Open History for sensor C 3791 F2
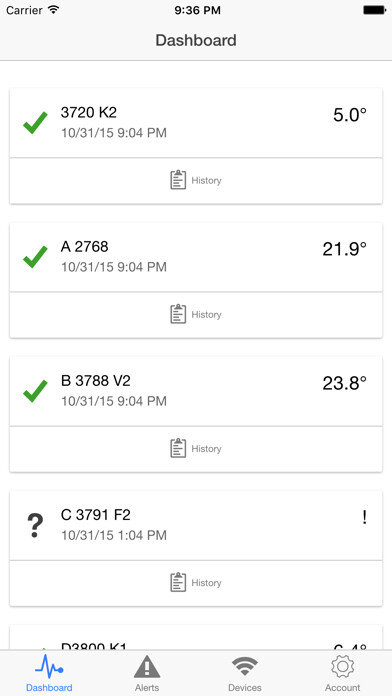 pyautogui.click(x=196, y=582)
